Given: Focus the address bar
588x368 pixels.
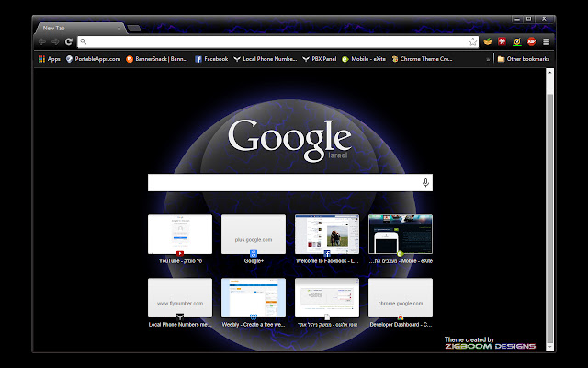Looking at the screenshot, I should (x=277, y=41).
